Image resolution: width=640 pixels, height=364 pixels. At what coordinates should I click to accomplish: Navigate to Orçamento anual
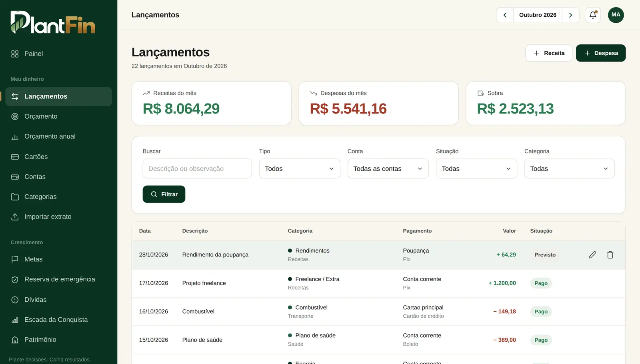point(59,137)
